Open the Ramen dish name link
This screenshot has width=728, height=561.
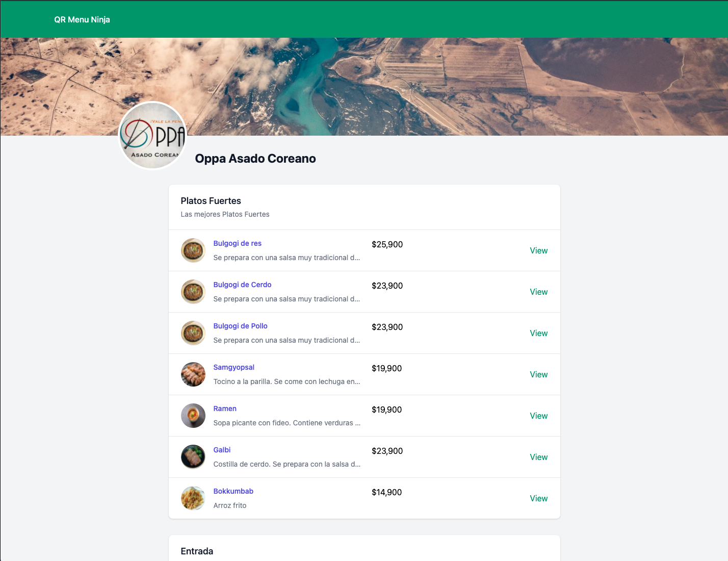(225, 409)
